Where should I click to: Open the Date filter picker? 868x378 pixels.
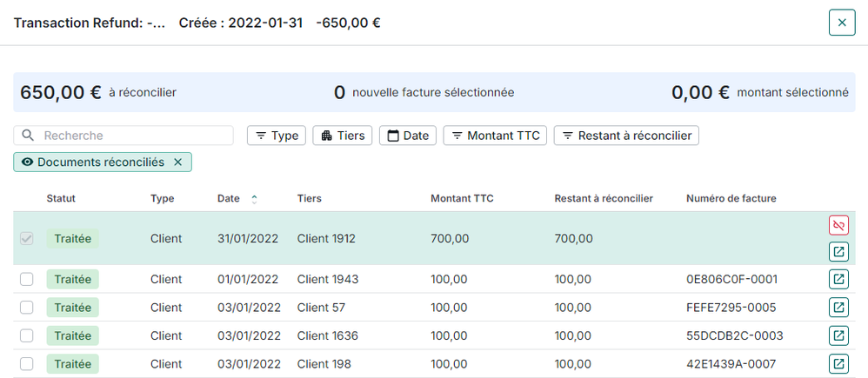pos(408,136)
